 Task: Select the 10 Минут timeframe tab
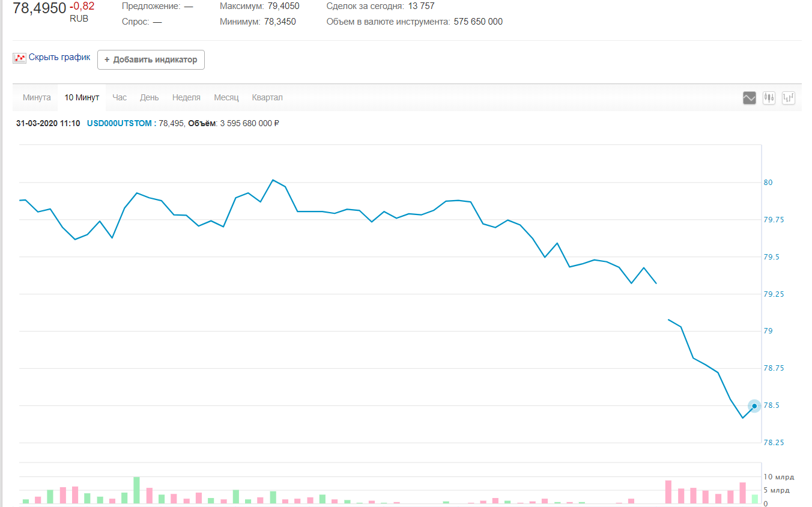pos(82,97)
